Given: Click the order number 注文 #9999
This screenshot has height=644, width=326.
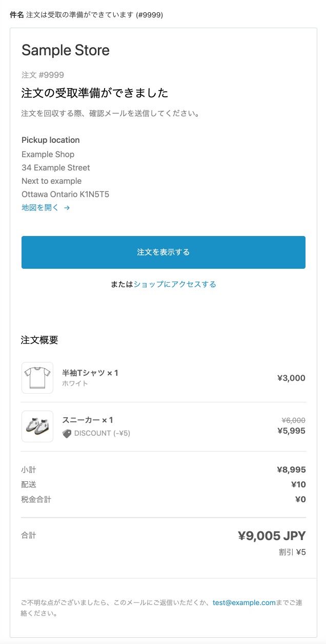Looking at the screenshot, I should 43,75.
